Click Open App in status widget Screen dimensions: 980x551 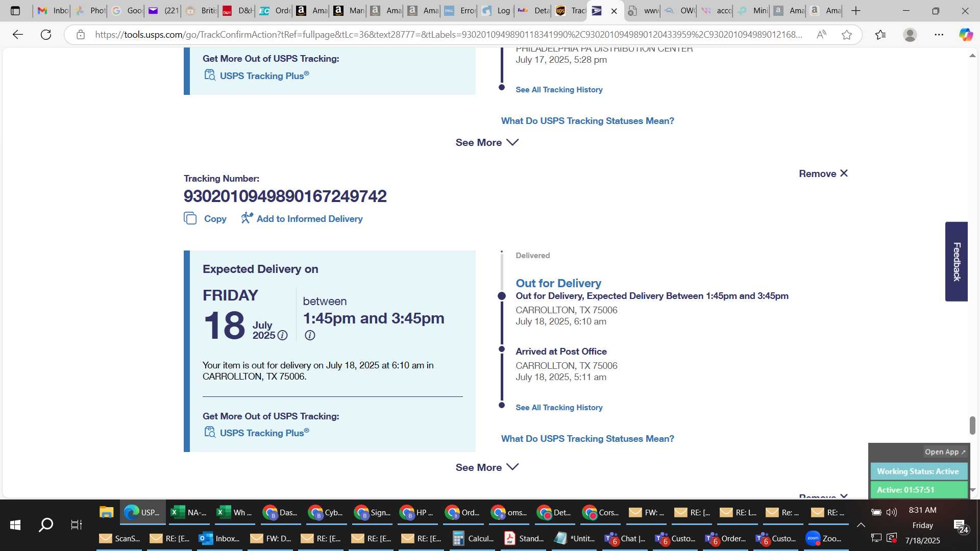point(945,452)
